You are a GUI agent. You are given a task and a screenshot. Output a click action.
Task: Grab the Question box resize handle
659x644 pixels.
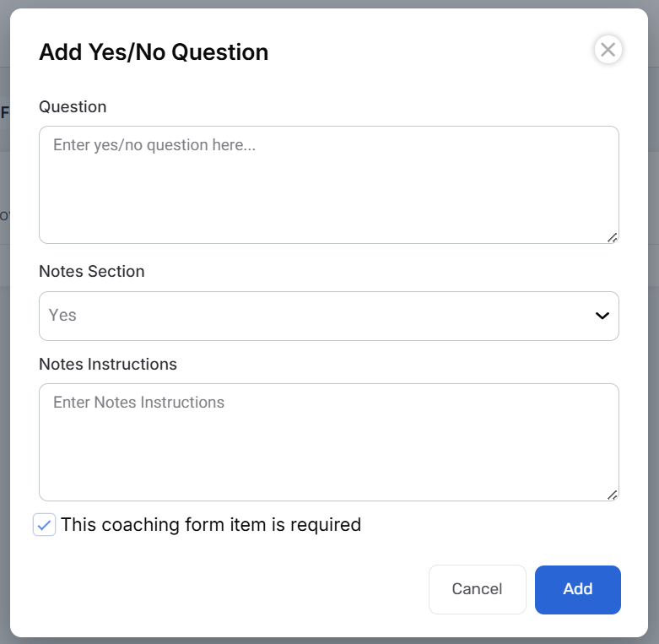pos(613,237)
